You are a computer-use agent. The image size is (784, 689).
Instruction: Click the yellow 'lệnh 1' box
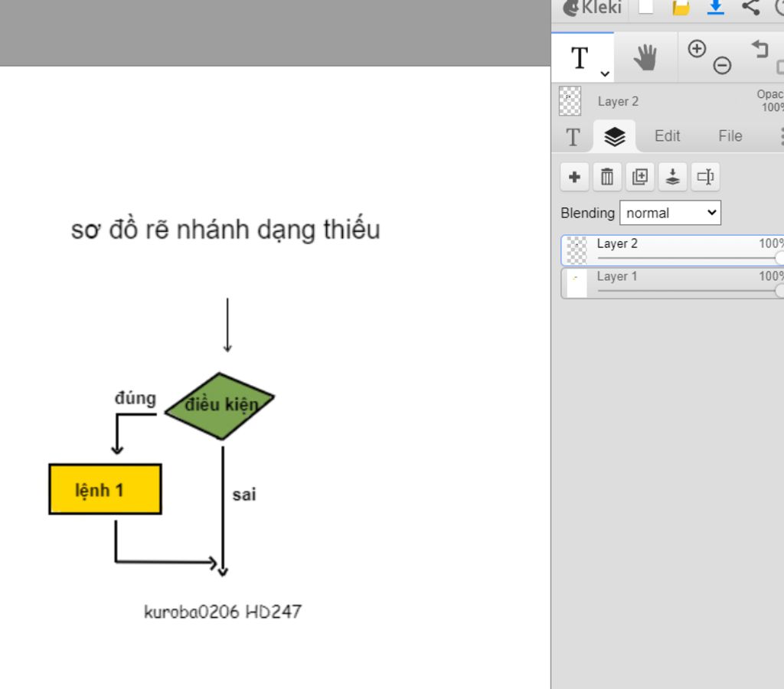[x=105, y=489]
